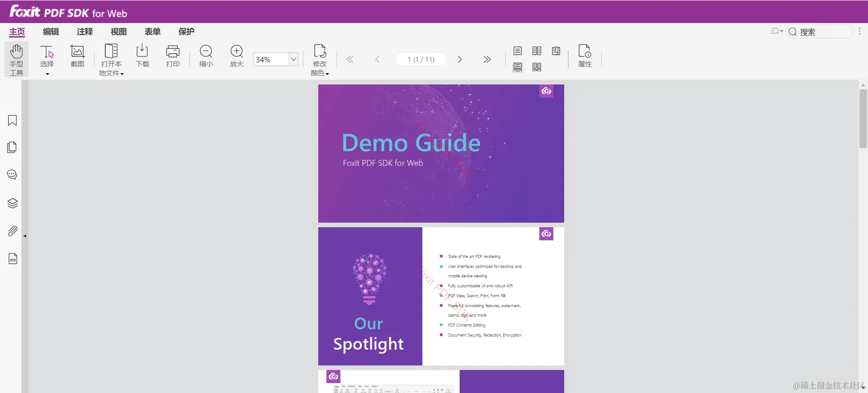Image resolution: width=868 pixels, height=393 pixels.
Task: Expand the Select tool dropdown arrow
Action: coord(47,74)
